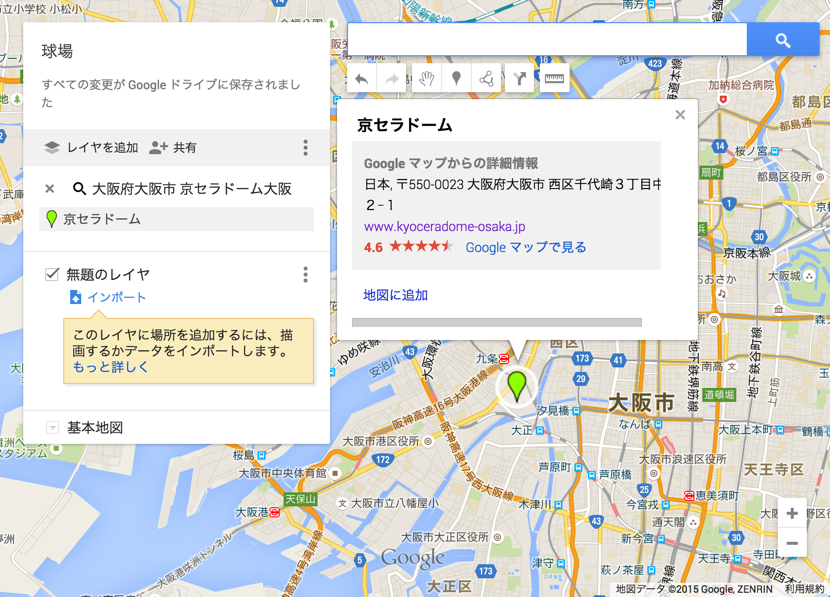The height and width of the screenshot is (597, 830).
Task: Zoom out with minus button
Action: click(792, 543)
